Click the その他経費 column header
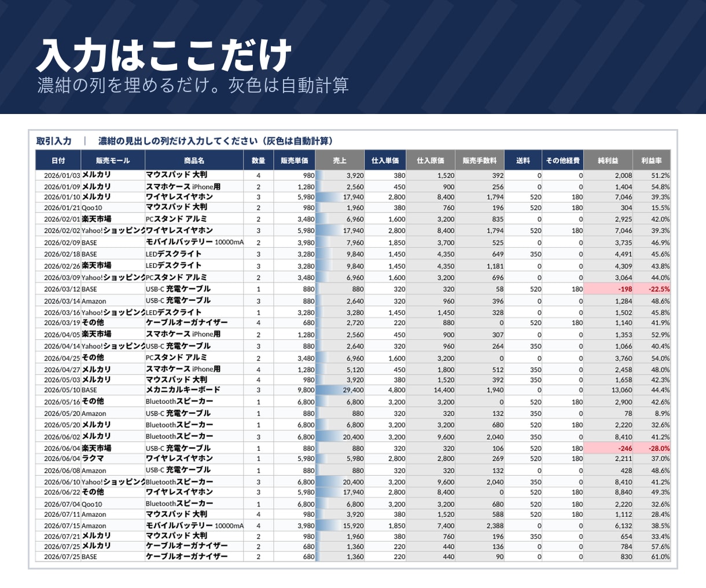 562,160
